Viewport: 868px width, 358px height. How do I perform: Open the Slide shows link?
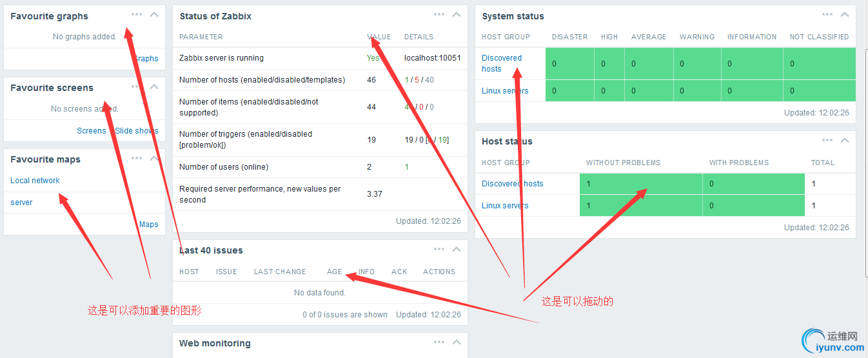point(137,131)
